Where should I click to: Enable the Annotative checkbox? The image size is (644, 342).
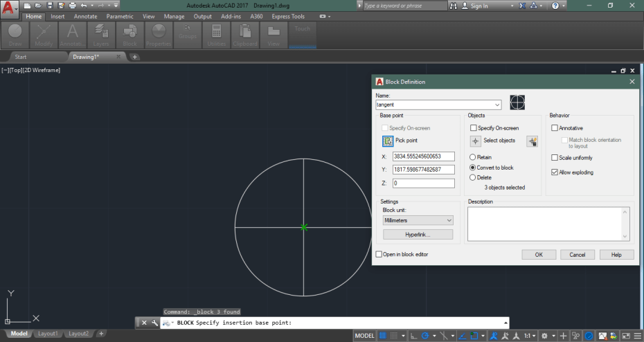point(555,128)
